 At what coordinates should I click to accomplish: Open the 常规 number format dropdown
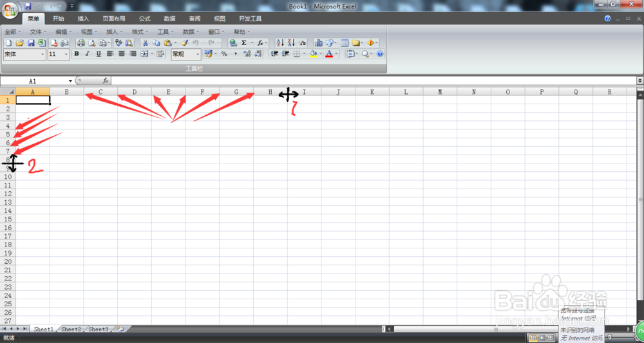[198, 54]
